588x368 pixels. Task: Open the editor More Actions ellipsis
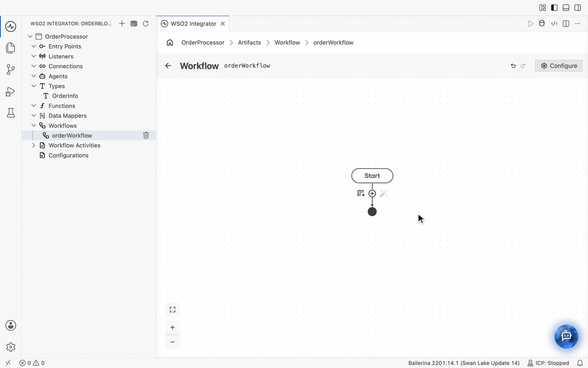[578, 24]
